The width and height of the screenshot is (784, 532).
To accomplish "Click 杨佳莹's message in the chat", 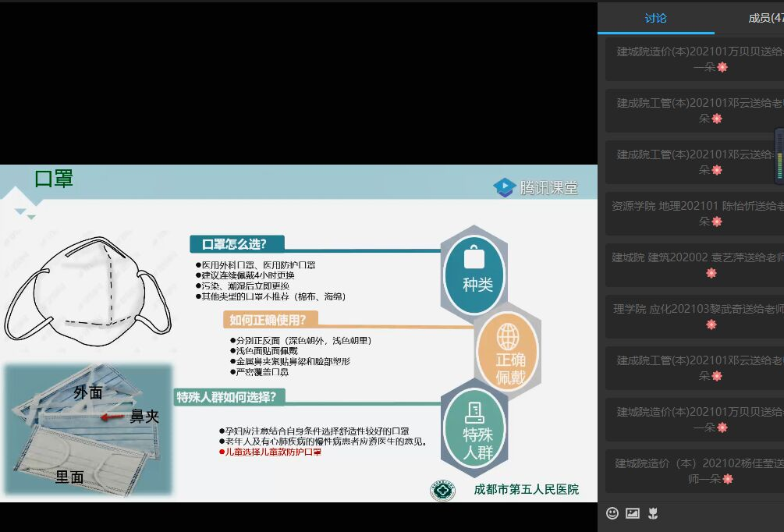I will click(693, 470).
